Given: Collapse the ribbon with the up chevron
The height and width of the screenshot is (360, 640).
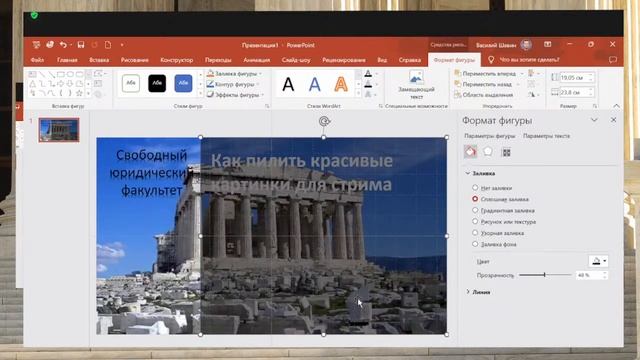Looking at the screenshot, I should tap(616, 106).
